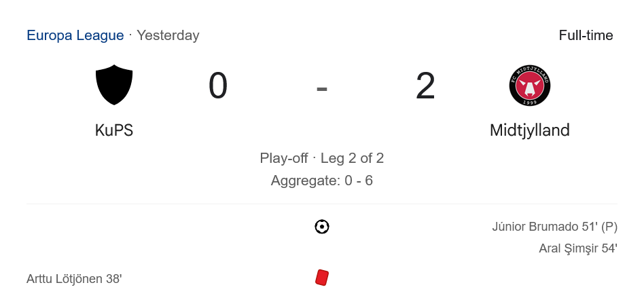Click Arttu Lötjönen 38' red card entry
Viewport: 644px width, 302px height.
[x=74, y=279]
